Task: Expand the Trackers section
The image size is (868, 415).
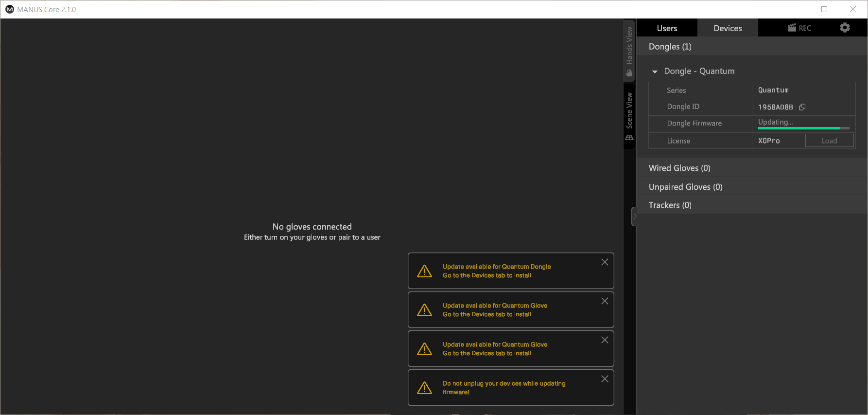Action: pos(670,205)
